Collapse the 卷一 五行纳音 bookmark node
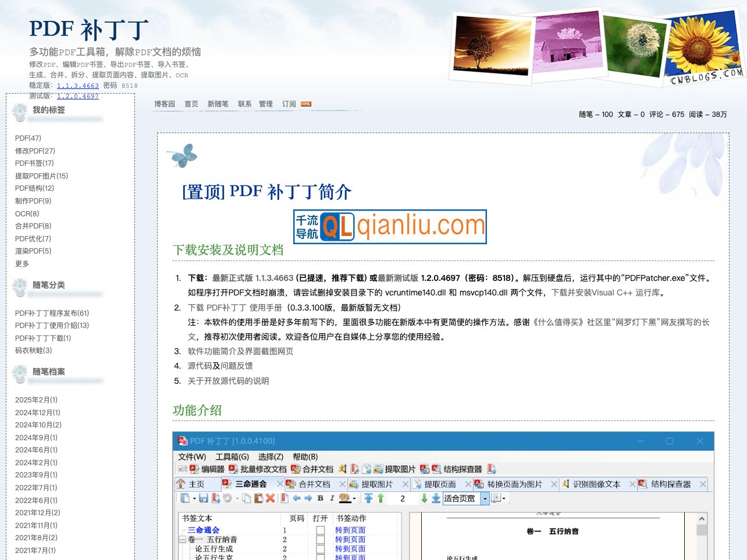The image size is (747, 560). click(x=182, y=540)
